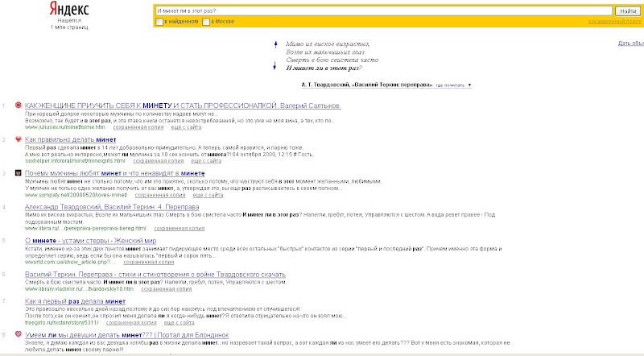Click the «Нашёлся 1 млн страниц» text
Image resolution: width=644 pixels, height=356 pixels.
[x=69, y=24]
